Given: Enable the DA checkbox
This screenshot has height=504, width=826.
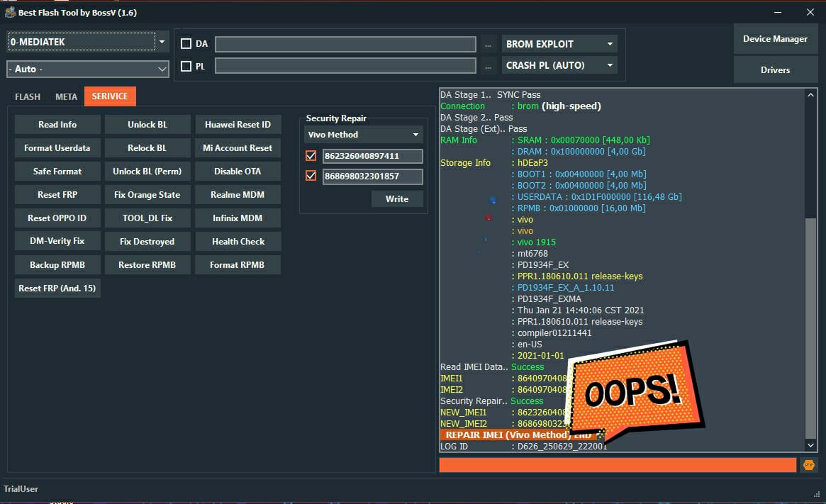Looking at the screenshot, I should pos(186,44).
